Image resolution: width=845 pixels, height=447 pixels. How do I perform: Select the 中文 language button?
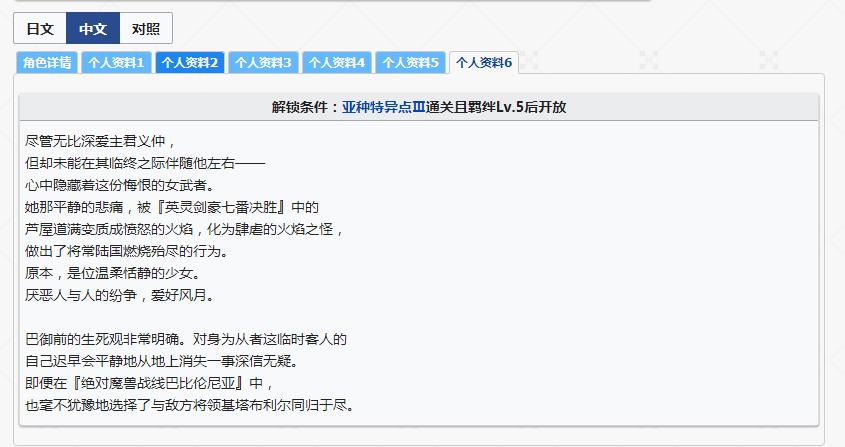tap(93, 29)
